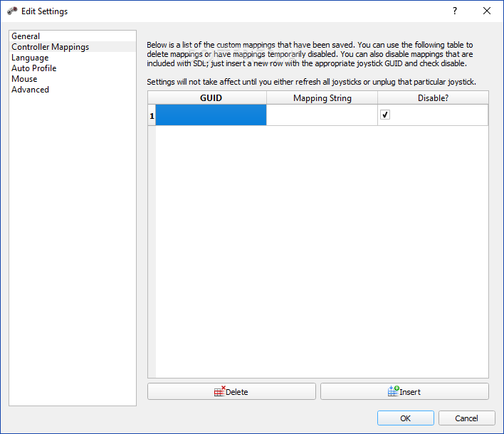This screenshot has width=504, height=434.
Task: Insert a new mapping row
Action: (x=404, y=391)
